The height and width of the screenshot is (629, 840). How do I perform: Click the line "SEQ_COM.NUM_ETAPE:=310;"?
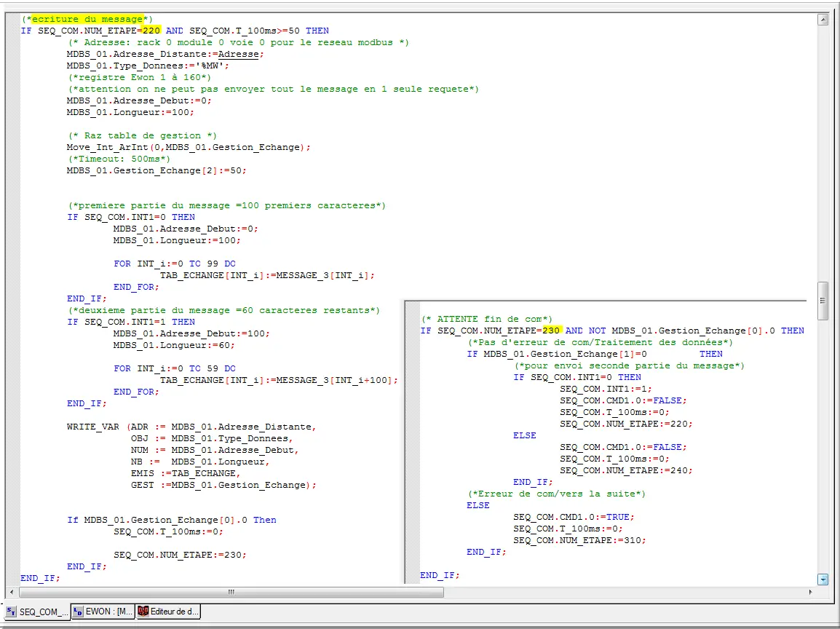[579, 541]
